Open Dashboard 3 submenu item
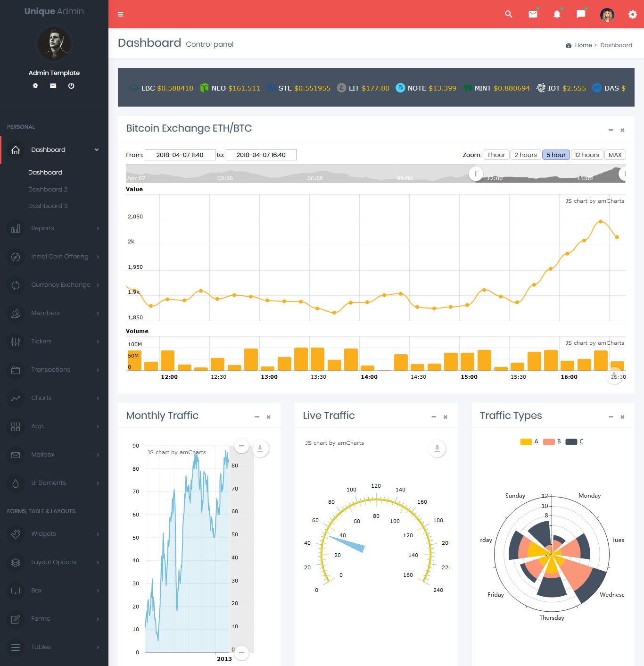Viewport: 644px width, 666px height. pos(48,206)
